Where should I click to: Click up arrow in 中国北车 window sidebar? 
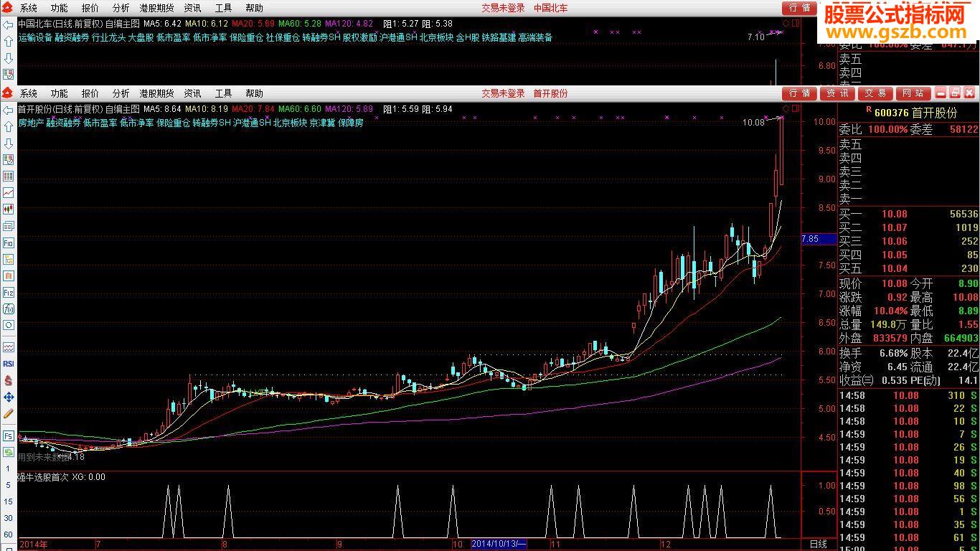point(8,41)
